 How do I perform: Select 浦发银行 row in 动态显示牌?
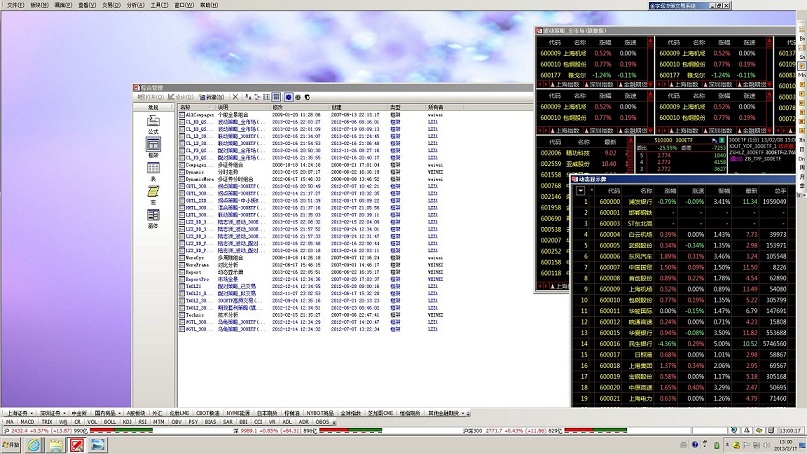pos(684,201)
